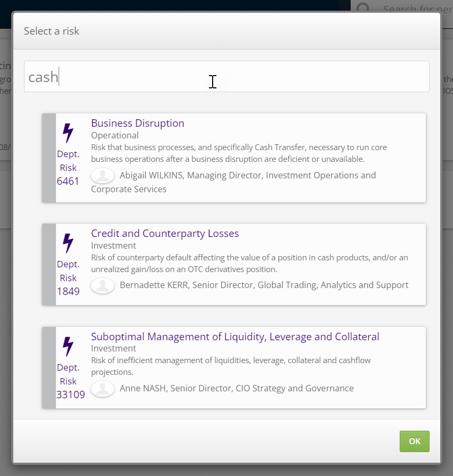Select Dept. Risk 1849 label

click(x=68, y=278)
